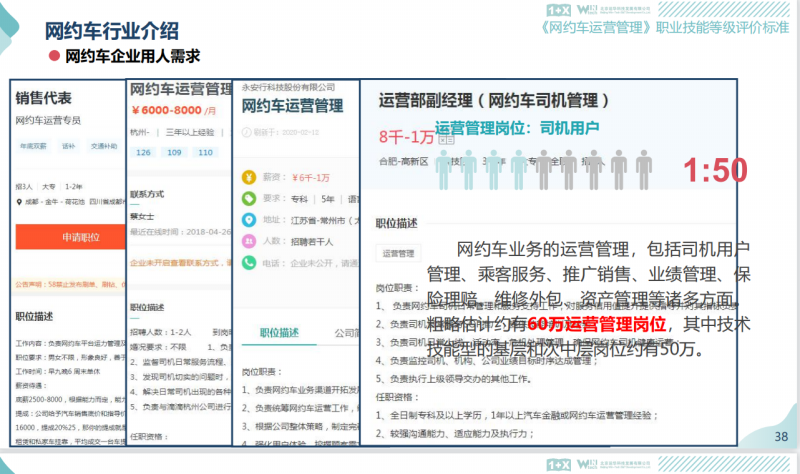Click the 运营管理 tag under 职位描述

(x=399, y=254)
